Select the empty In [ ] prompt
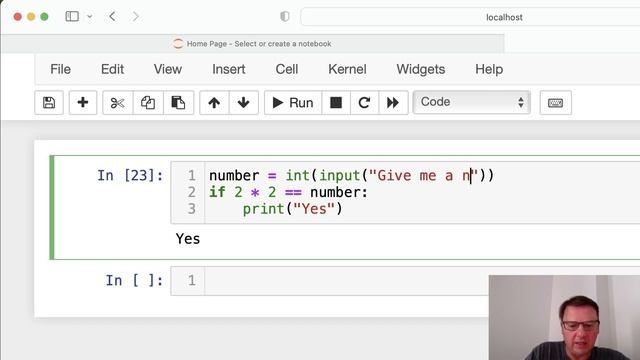This screenshot has height=360, width=640. (134, 280)
